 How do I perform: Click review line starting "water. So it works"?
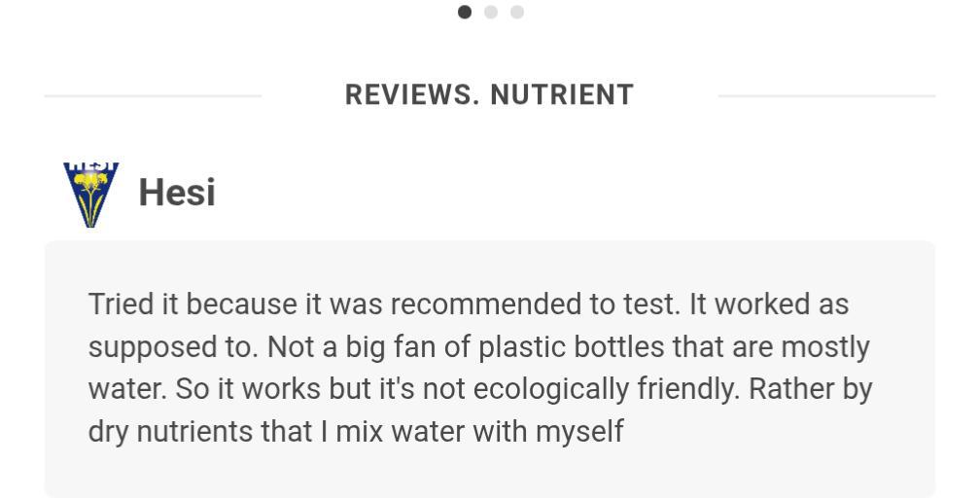[480, 389]
